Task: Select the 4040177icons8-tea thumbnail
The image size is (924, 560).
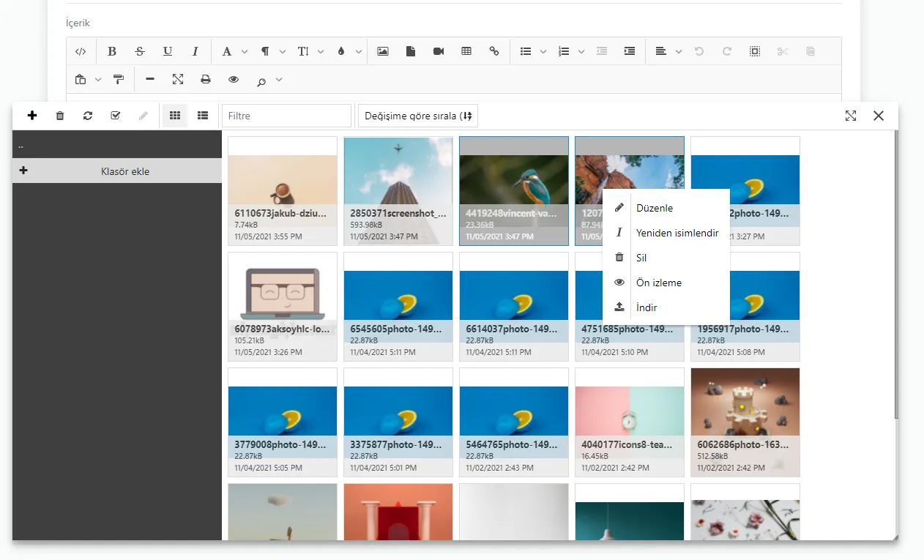Action: [x=630, y=422]
